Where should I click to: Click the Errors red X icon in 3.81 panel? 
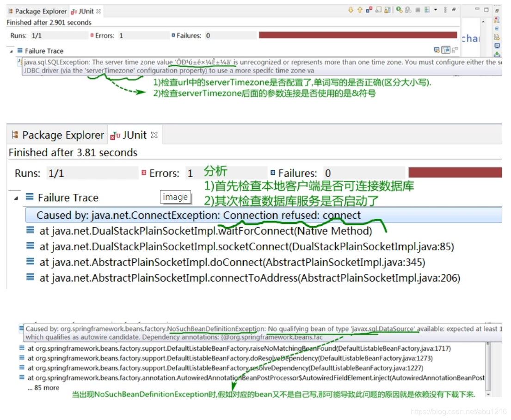(x=144, y=173)
